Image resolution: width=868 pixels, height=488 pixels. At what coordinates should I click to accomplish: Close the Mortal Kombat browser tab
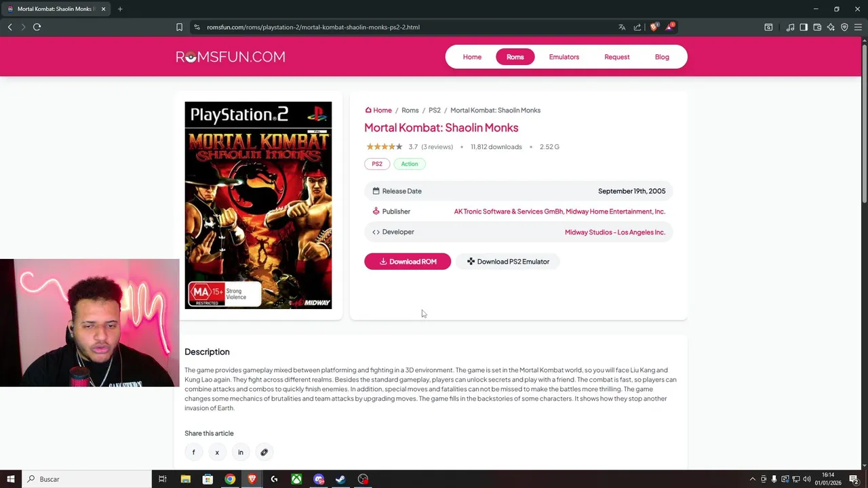pyautogui.click(x=103, y=9)
